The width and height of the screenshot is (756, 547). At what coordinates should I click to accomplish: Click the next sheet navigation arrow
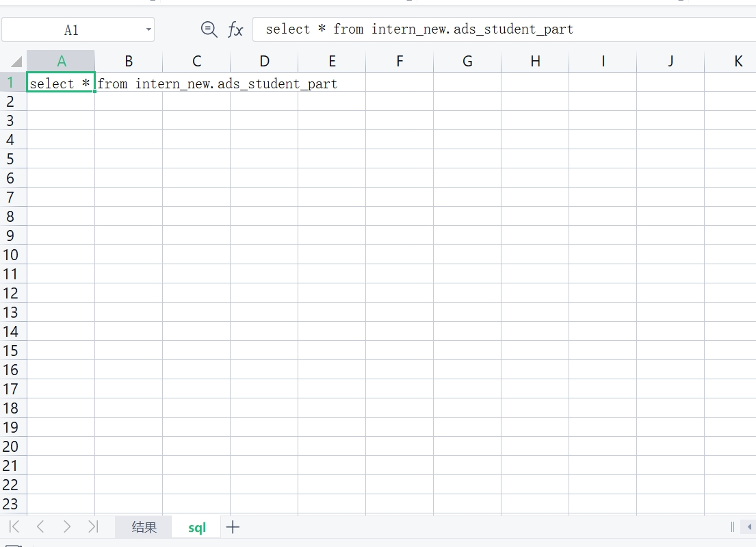pyautogui.click(x=67, y=527)
